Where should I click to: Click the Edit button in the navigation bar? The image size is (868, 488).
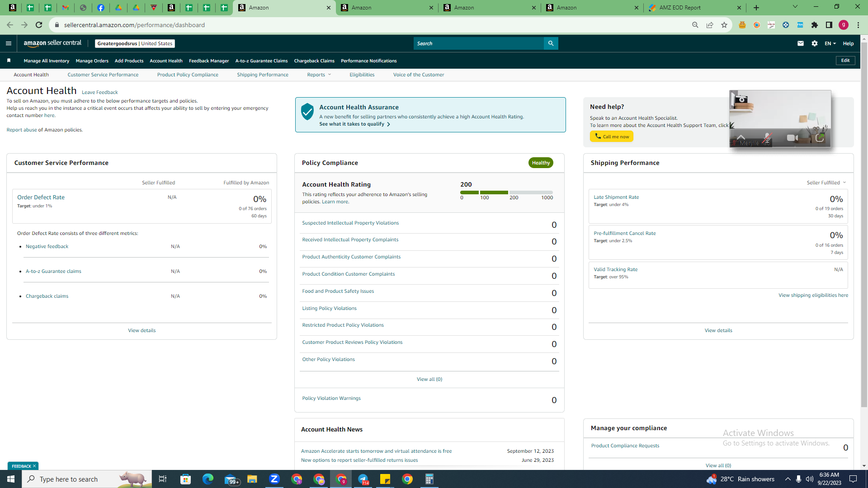pyautogui.click(x=845, y=61)
